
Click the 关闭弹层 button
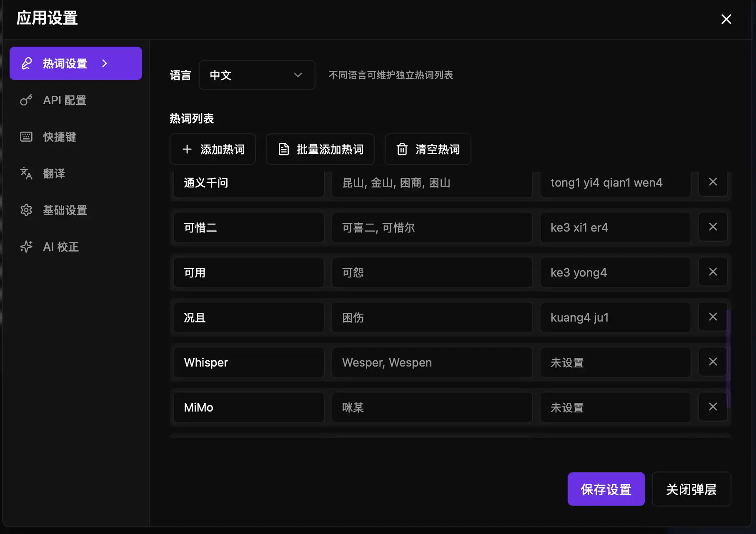691,489
